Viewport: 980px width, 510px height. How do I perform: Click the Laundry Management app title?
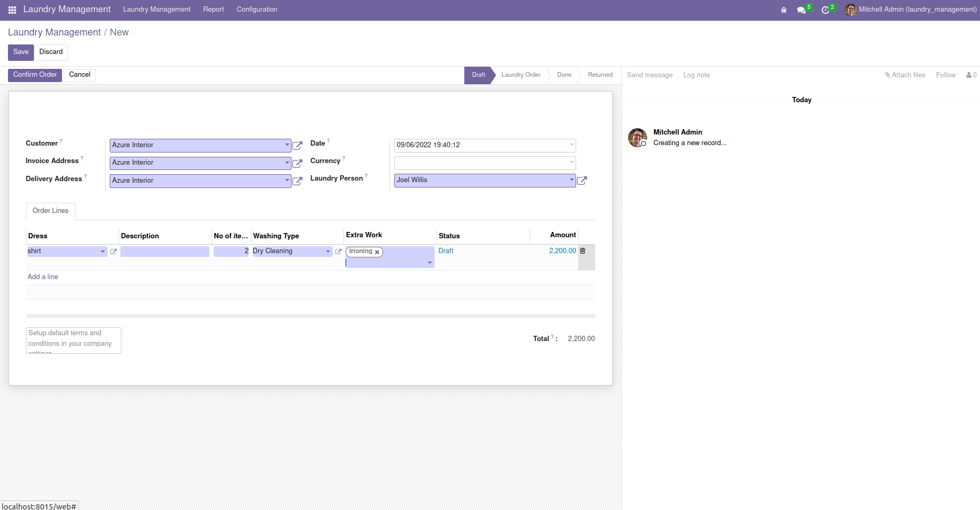[x=67, y=10]
